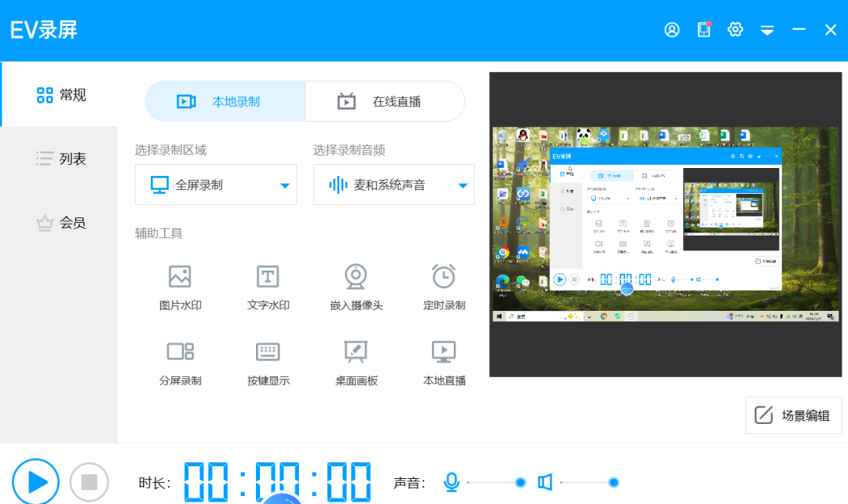Image resolution: width=848 pixels, height=504 pixels.
Task: Expand the 麦和系统声音 audio dropdown
Action: [x=393, y=184]
